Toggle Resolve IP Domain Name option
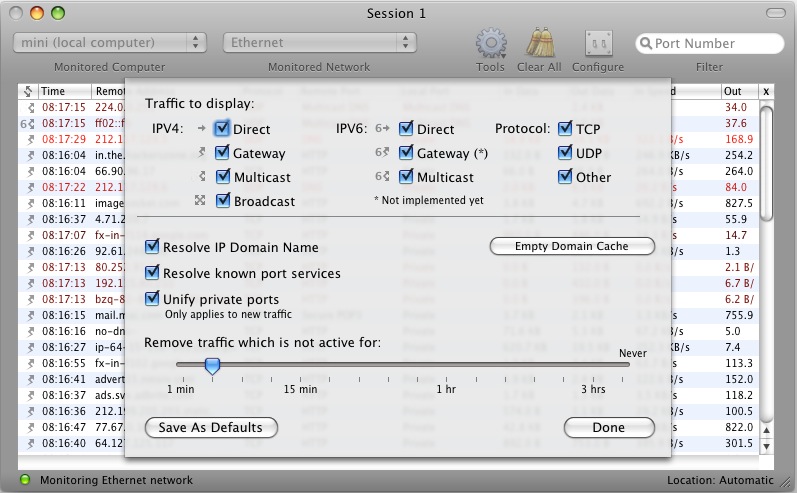The height and width of the screenshot is (493, 797). point(153,247)
